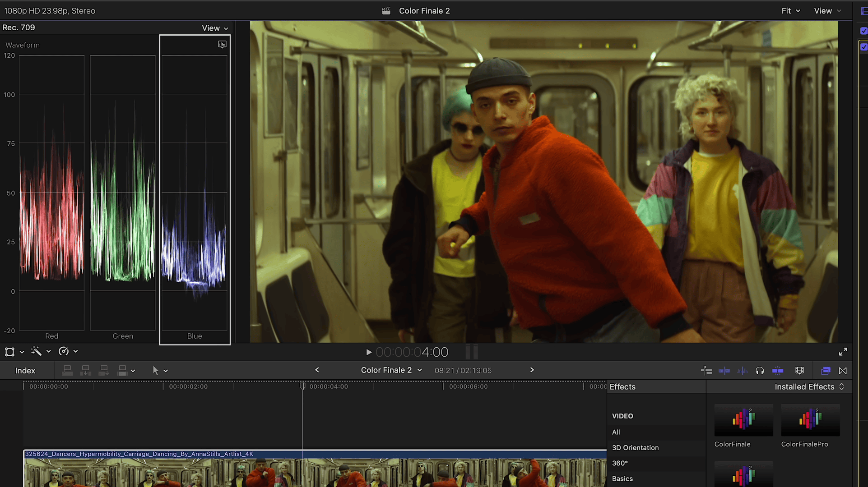This screenshot has width=868, height=487.
Task: Enter fullscreen viewer with arrows icon
Action: click(x=843, y=352)
